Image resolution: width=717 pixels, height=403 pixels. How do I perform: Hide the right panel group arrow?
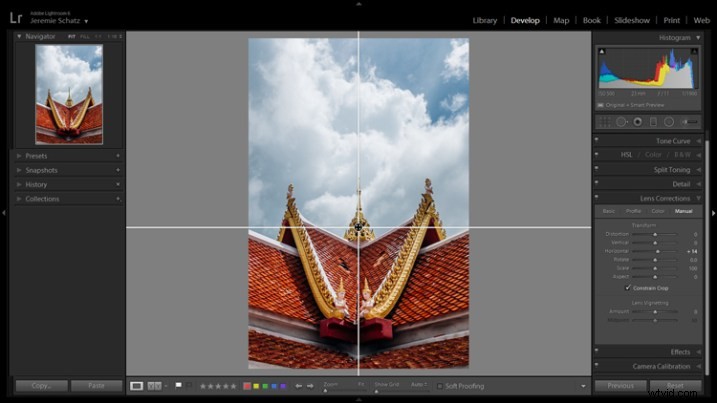pyautogui.click(x=713, y=213)
